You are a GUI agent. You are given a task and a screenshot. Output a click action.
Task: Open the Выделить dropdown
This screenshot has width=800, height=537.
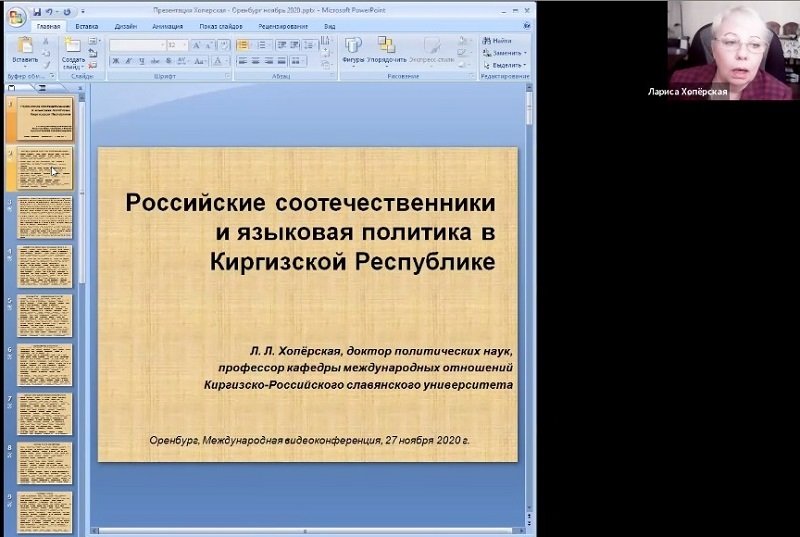506,65
